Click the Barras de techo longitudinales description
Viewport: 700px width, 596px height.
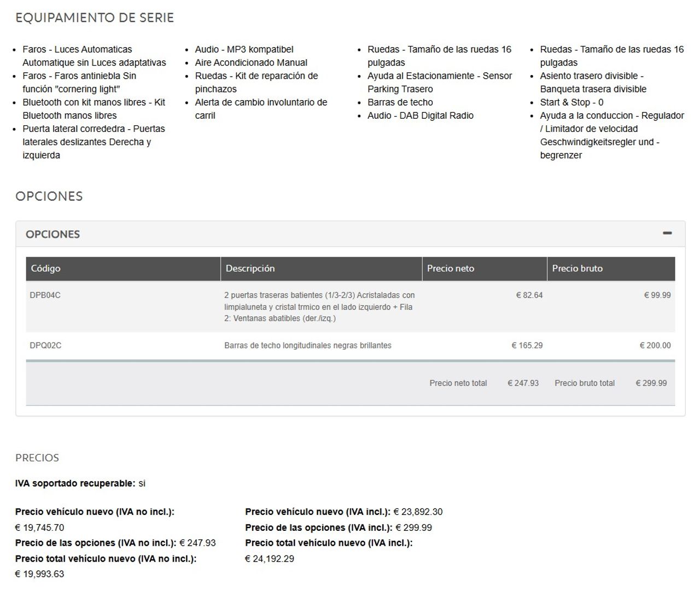click(x=307, y=346)
